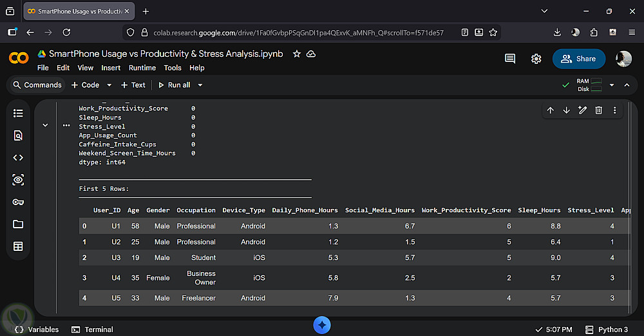Image resolution: width=644 pixels, height=336 pixels.
Task: Expand the Run all dropdown arrow
Action: (200, 85)
